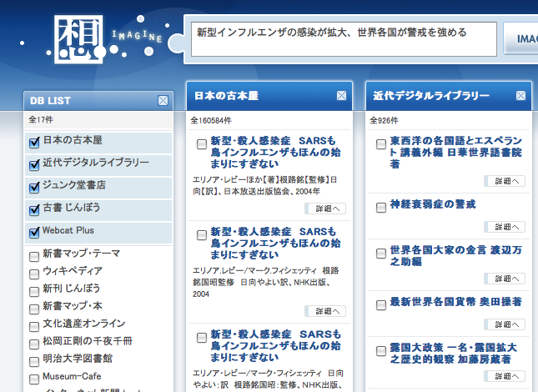Screen dimensions: 538x392
Task: Click 詳細へ under NHK出版 2004 entry
Action: [x=325, y=311]
